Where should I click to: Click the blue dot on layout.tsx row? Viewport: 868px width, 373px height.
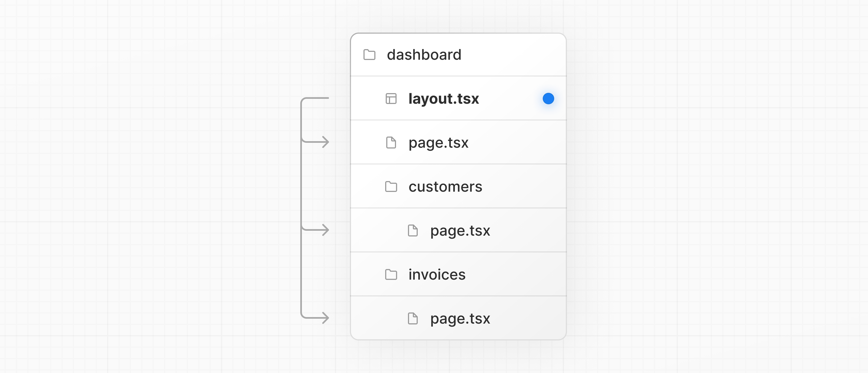coord(548,99)
